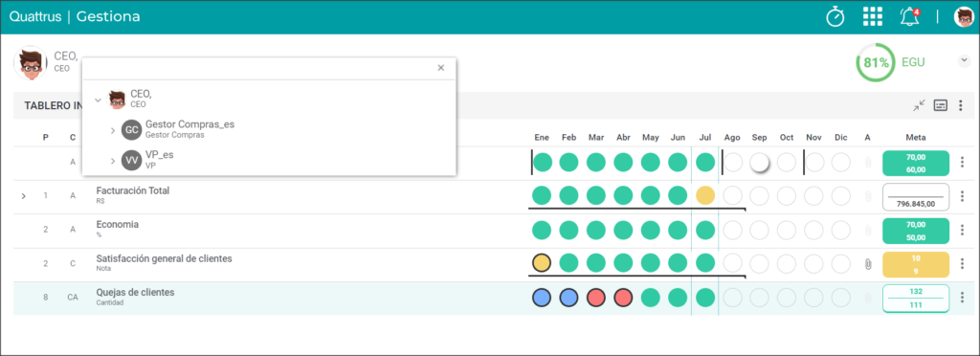This screenshot has width=980, height=356.
Task: Open the board header three-dot menu
Action: click(961, 105)
